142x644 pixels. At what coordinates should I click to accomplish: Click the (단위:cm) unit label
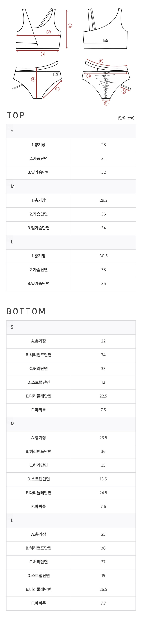(126, 118)
